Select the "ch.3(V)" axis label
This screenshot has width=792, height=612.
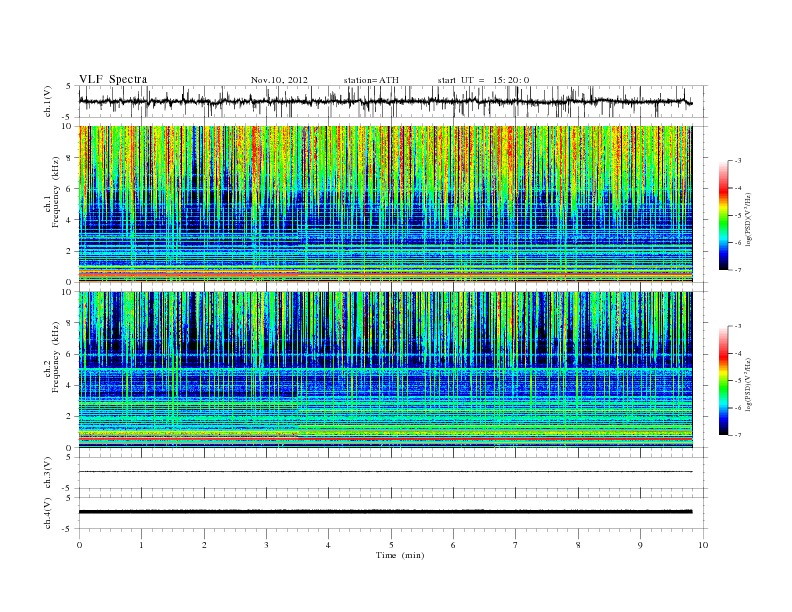48,473
